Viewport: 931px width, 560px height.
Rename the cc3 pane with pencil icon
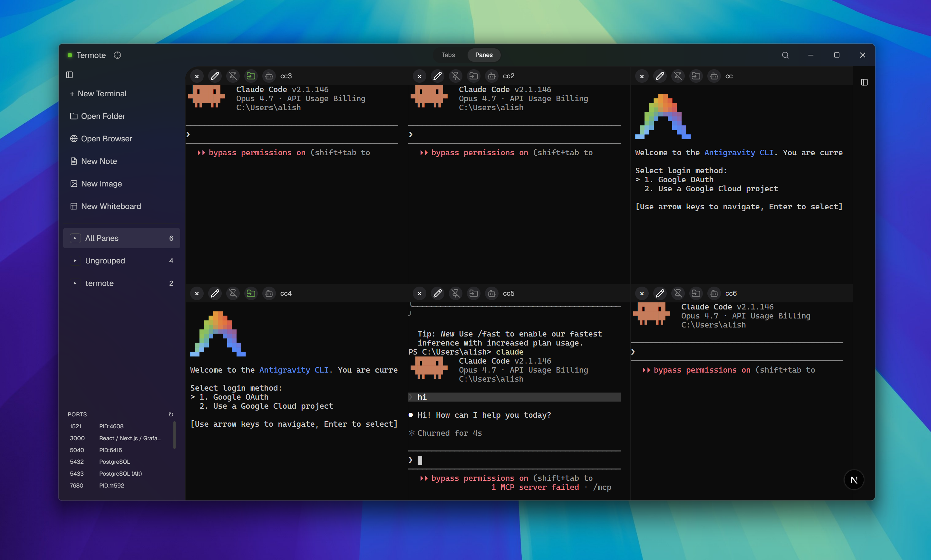click(215, 76)
